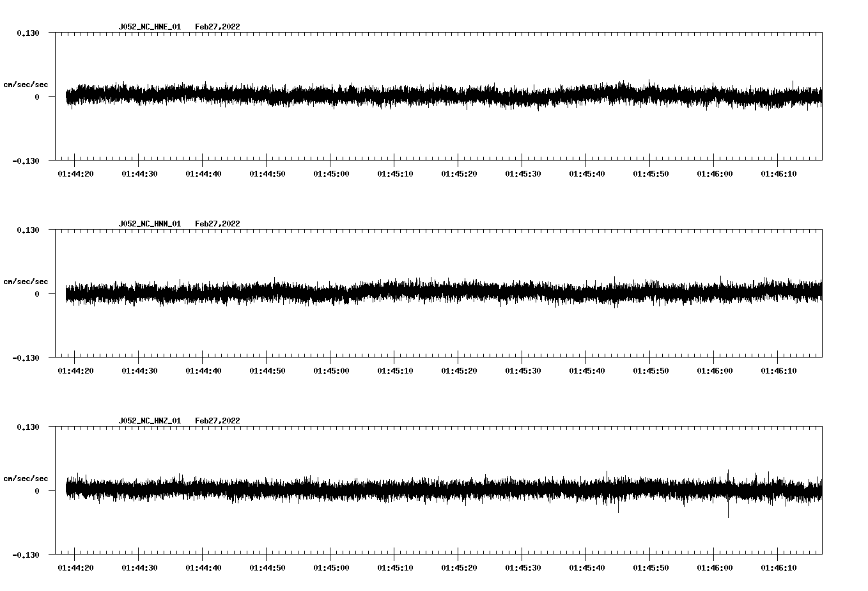Screen dimensions: 868x591
Task: Click the 0.130 upper limit on HNE plot
Action: pos(28,33)
